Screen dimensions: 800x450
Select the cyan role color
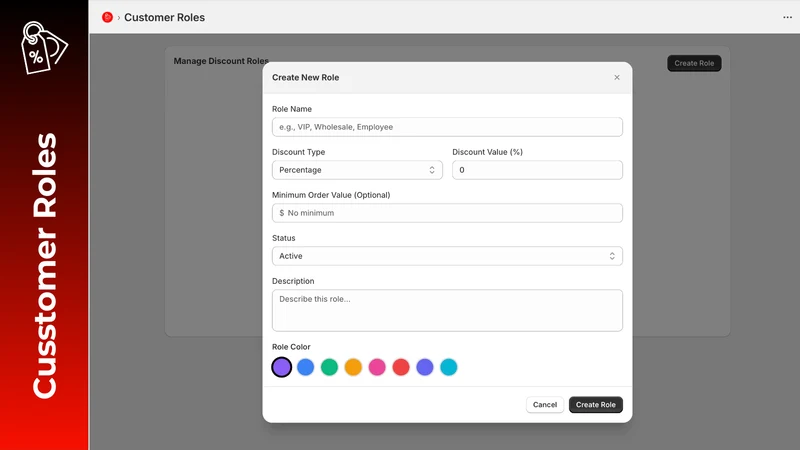(449, 367)
